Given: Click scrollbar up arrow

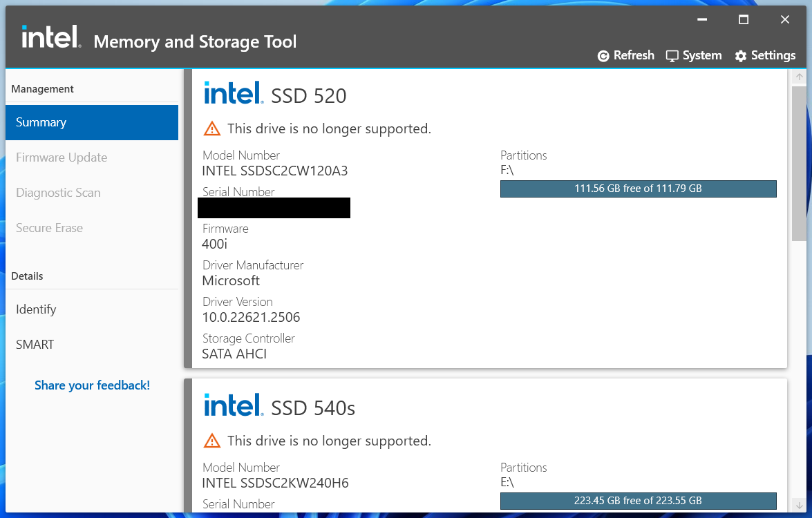Looking at the screenshot, I should (799, 77).
